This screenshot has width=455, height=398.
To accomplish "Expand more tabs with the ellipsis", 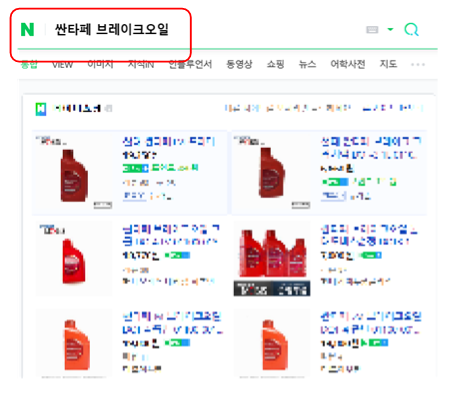I will tap(418, 64).
